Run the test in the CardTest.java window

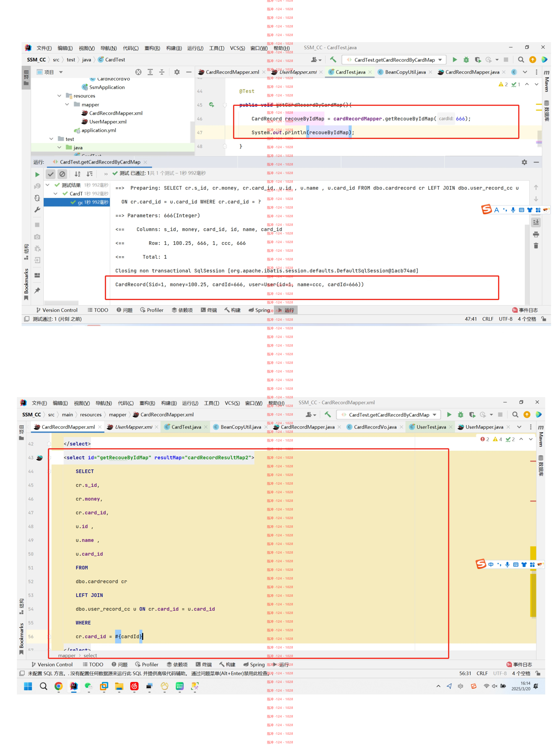[x=455, y=60]
